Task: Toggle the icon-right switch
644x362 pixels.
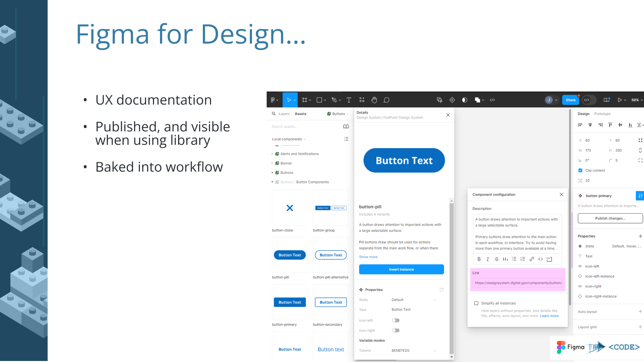Action: (396, 330)
